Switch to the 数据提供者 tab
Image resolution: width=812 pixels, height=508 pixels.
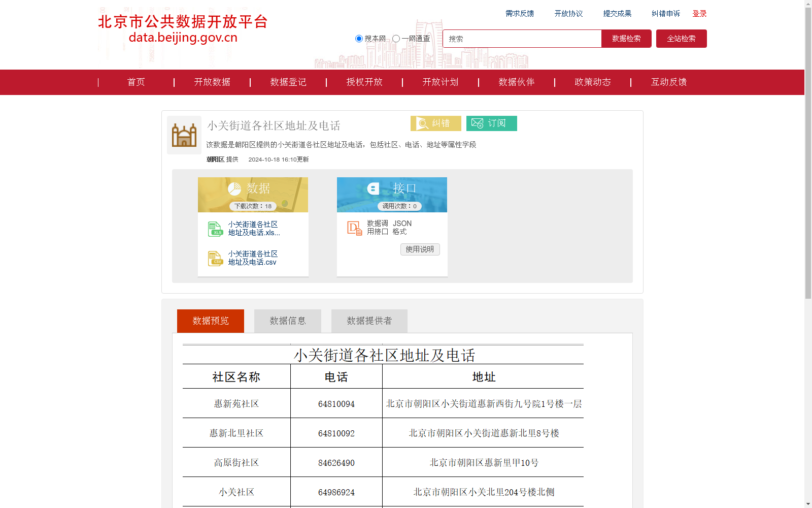coord(369,321)
